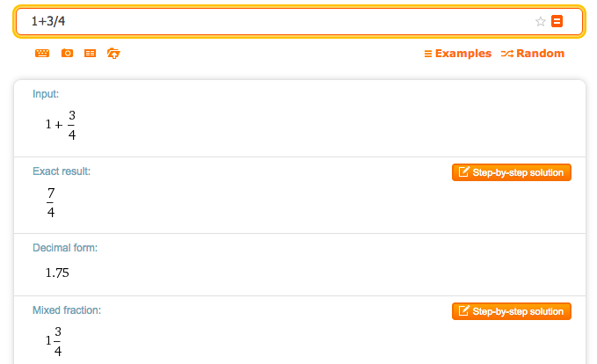Click the "Exact result:" pod heading

62,171
